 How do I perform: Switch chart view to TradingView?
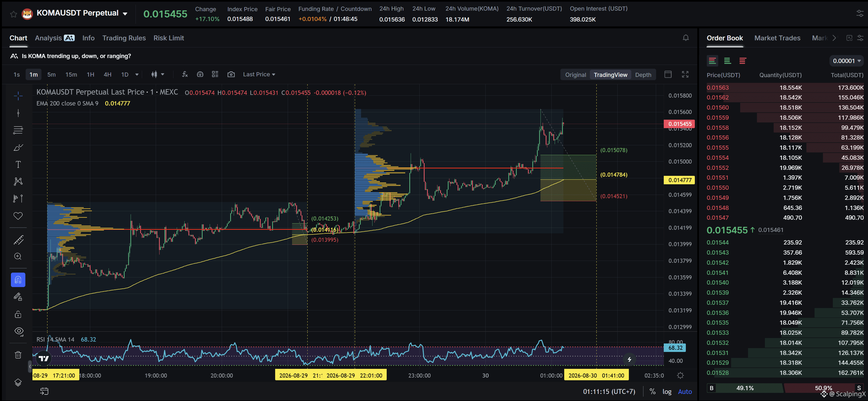point(610,75)
